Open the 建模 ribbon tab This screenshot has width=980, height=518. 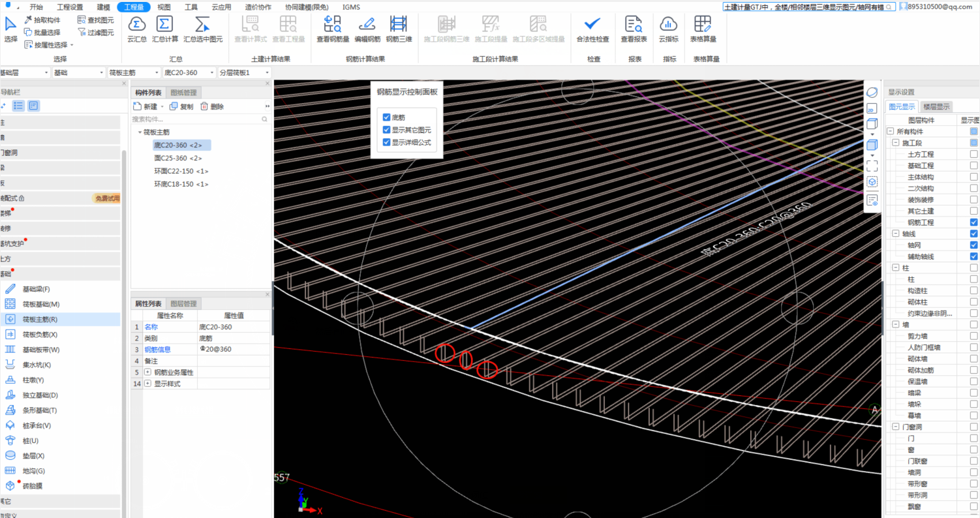(x=103, y=7)
